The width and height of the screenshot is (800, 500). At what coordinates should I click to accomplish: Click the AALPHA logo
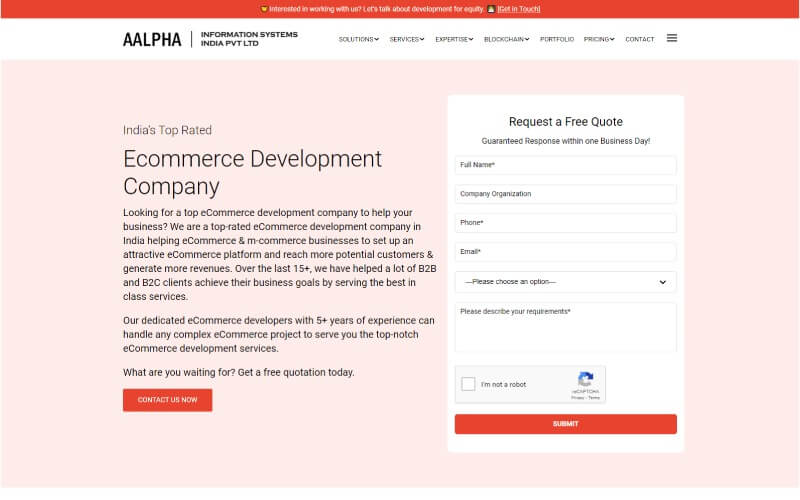(x=152, y=40)
